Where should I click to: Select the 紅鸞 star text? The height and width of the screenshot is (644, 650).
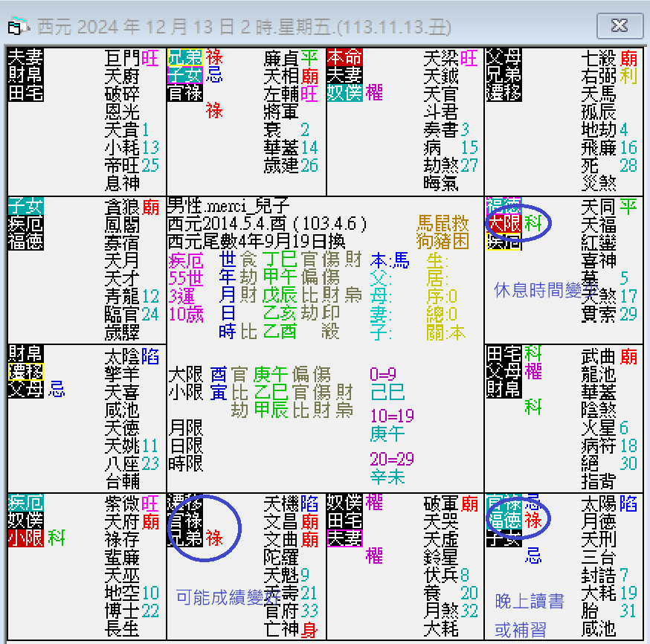pyautogui.click(x=599, y=242)
